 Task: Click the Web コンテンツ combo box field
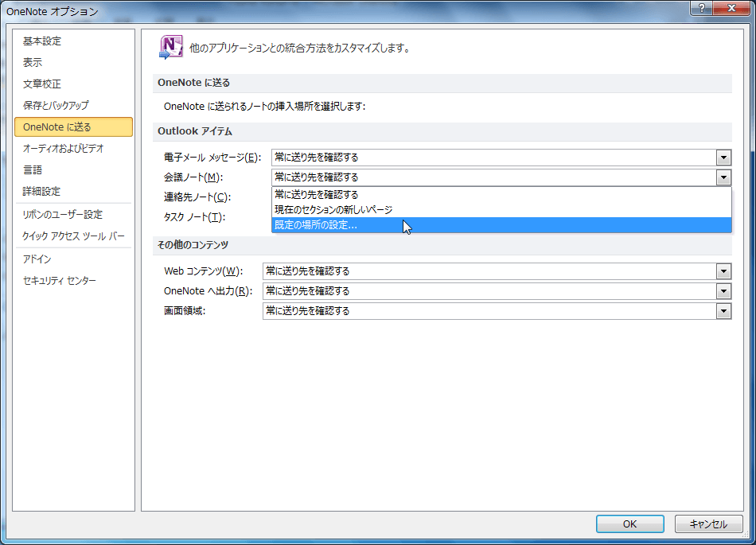click(x=497, y=271)
